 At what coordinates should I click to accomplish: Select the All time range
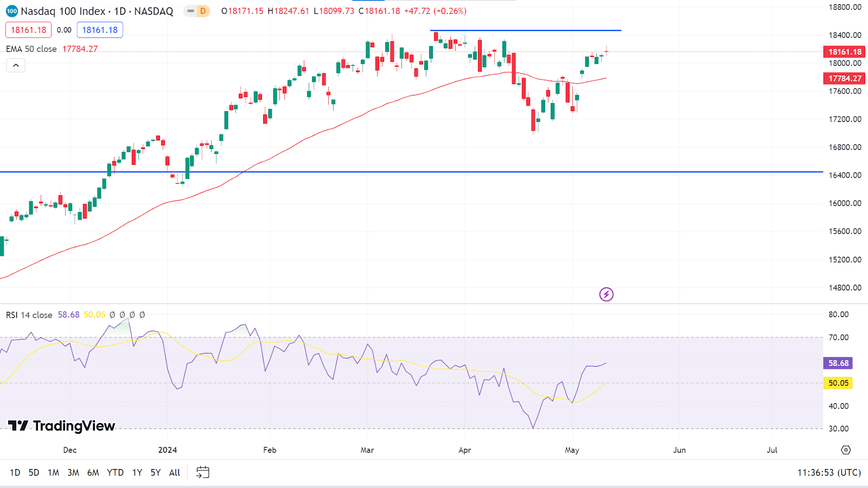coord(175,473)
